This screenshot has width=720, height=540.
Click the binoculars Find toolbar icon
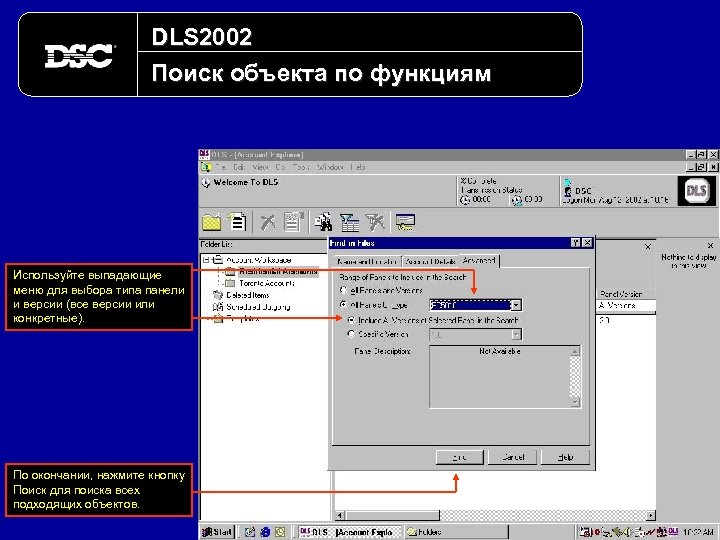coord(324,222)
